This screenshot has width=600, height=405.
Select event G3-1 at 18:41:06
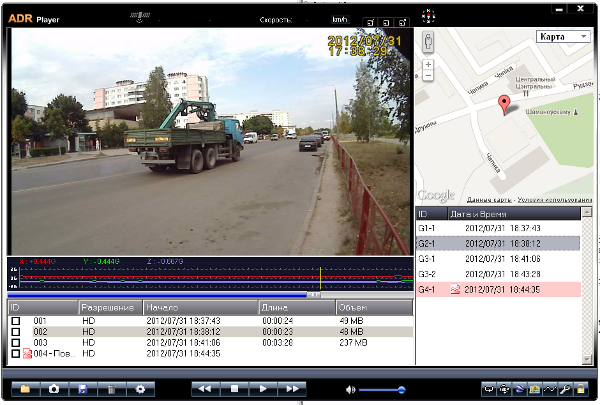tap(498, 259)
